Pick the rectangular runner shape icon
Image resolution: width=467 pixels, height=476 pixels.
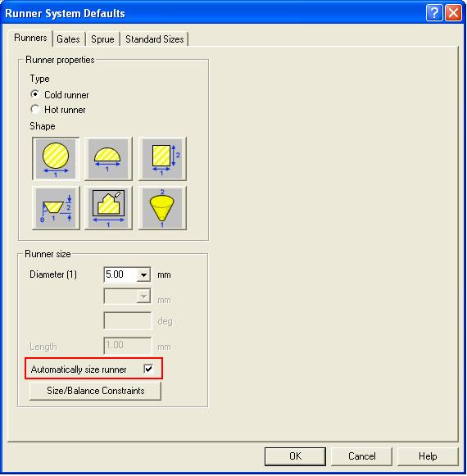click(162, 159)
